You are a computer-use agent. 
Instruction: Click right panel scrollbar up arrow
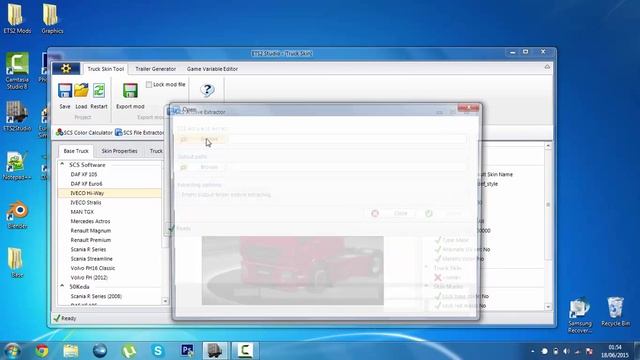[x=548, y=146]
